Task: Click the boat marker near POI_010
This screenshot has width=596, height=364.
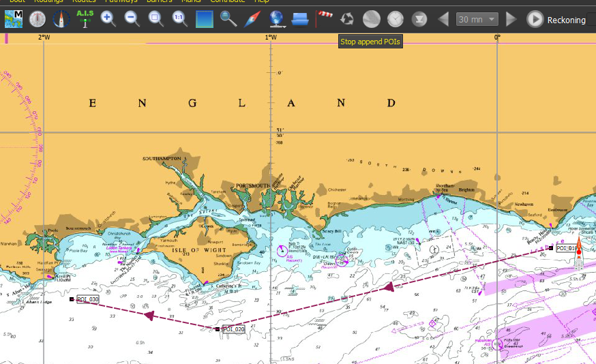Action: click(579, 253)
